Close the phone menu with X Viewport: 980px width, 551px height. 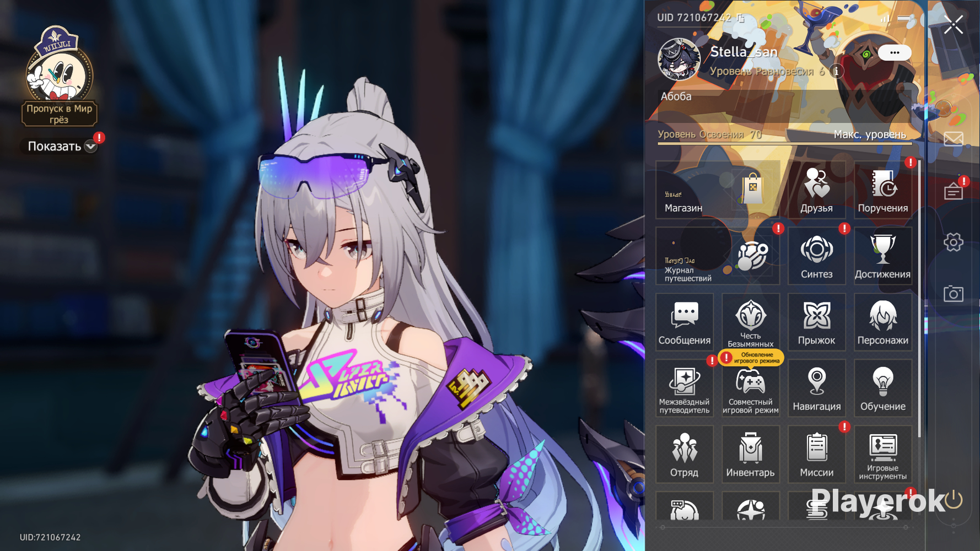click(x=954, y=25)
